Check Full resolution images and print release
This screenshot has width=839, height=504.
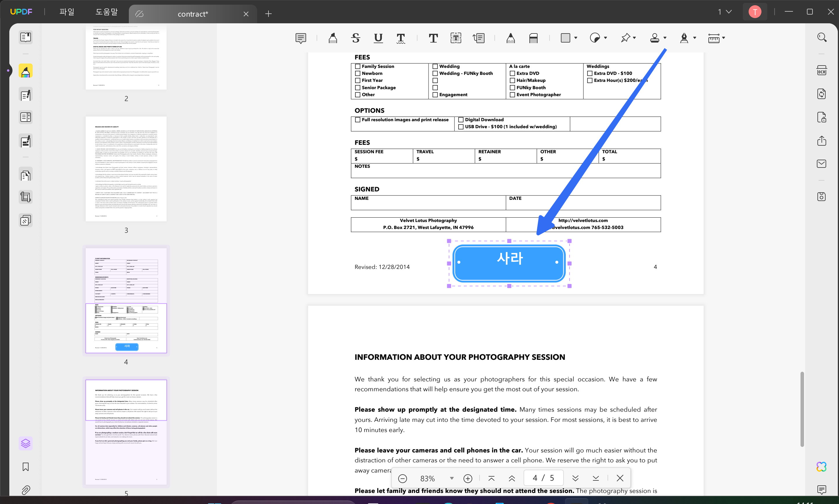357,119
